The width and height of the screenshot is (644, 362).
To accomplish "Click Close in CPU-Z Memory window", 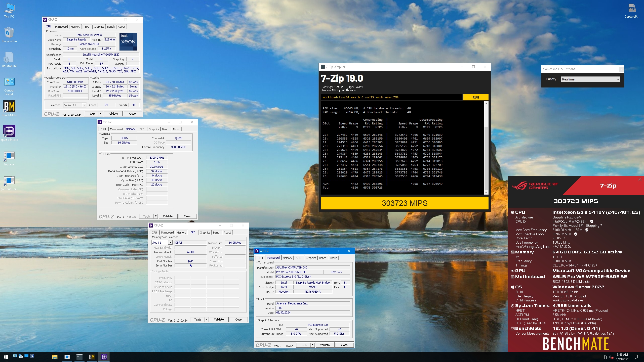I will coord(187,216).
